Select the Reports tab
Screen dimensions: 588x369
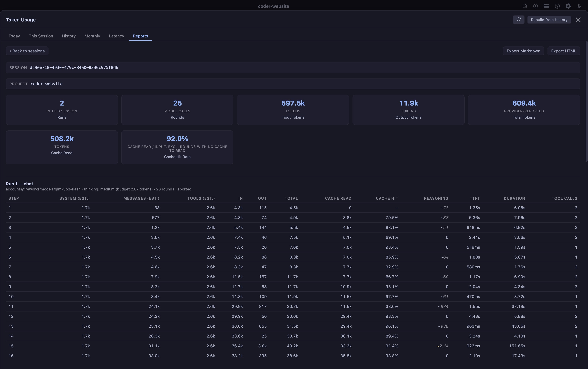click(140, 36)
